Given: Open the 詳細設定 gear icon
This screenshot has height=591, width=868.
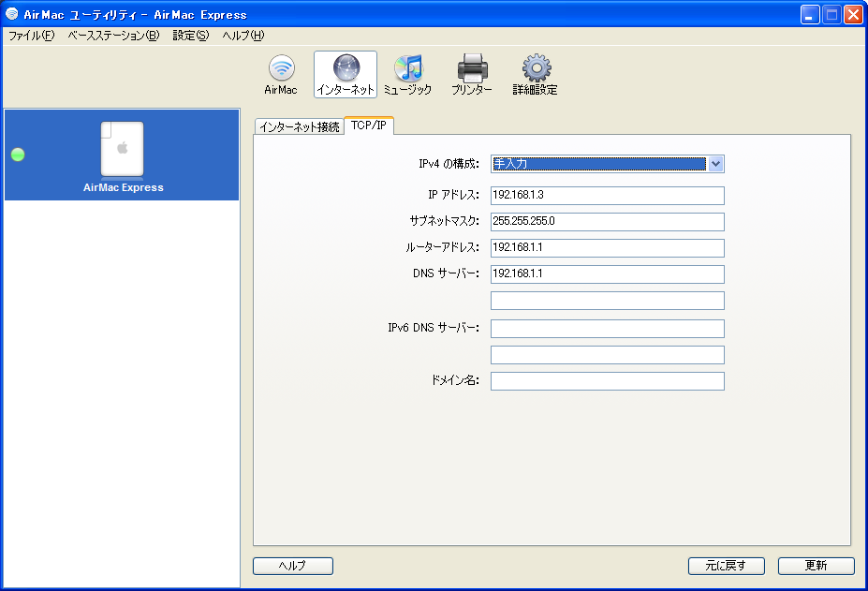Looking at the screenshot, I should coord(536,75).
